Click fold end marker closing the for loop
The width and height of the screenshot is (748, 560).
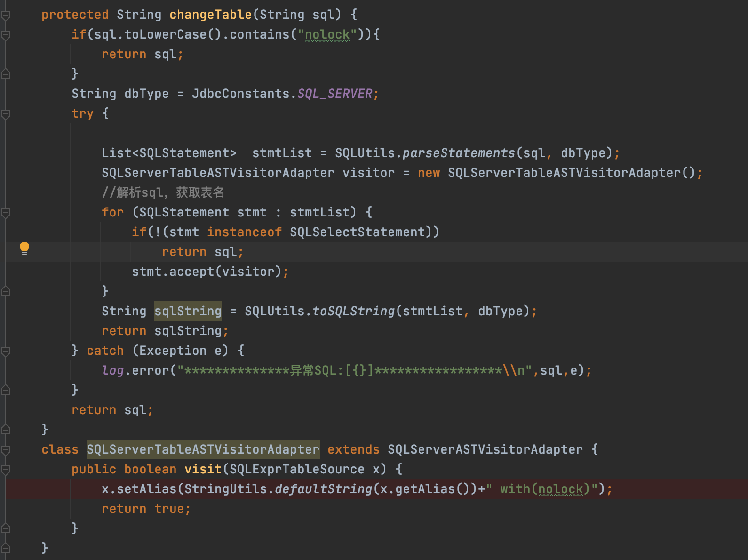pyautogui.click(x=6, y=291)
